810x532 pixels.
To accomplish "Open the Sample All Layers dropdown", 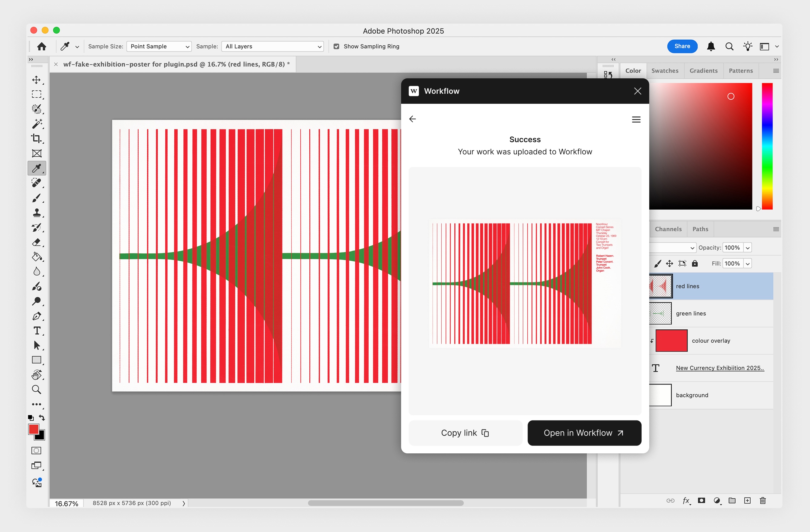I will (x=272, y=46).
